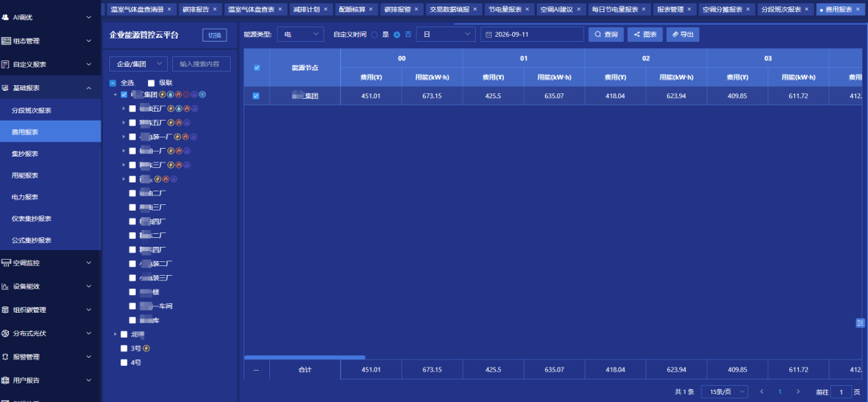The height and width of the screenshot is (402, 868).
Task: Collapse the 基础报表 menu chevron
Action: pos(89,88)
